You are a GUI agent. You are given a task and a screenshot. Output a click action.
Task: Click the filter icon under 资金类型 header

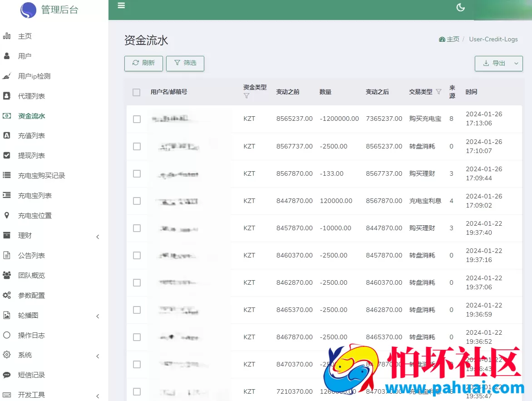click(246, 96)
